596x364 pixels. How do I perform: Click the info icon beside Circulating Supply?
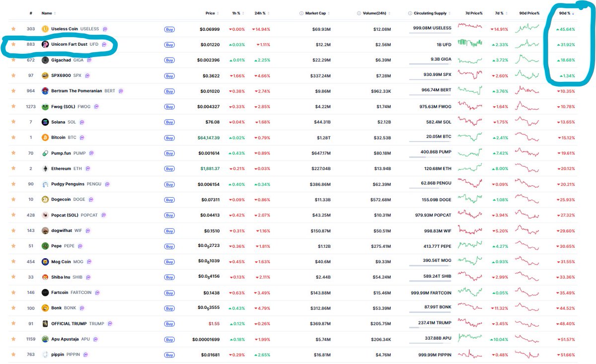(x=410, y=13)
